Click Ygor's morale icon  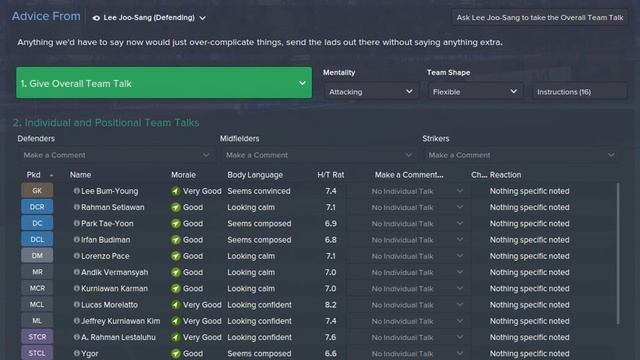point(176,353)
